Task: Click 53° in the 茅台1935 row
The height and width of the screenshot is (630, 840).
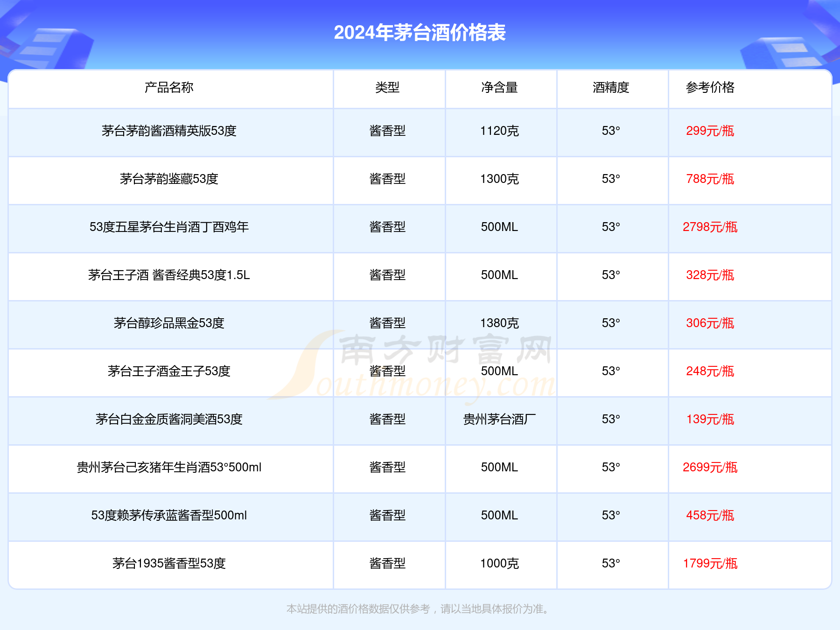Action: pyautogui.click(x=611, y=563)
